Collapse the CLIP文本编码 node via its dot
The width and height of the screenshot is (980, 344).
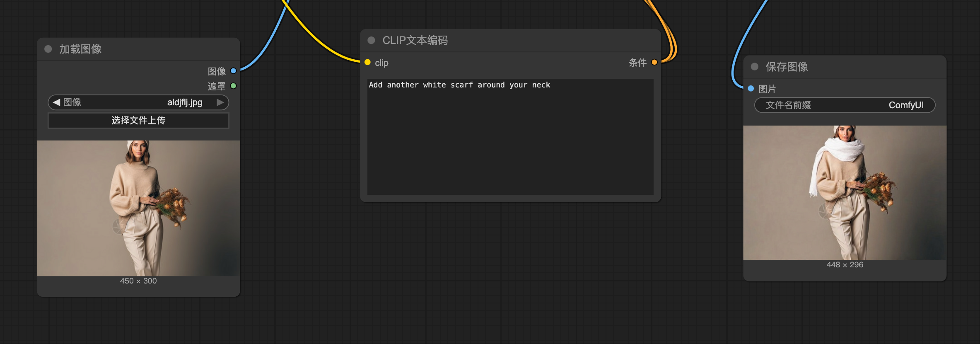[371, 40]
